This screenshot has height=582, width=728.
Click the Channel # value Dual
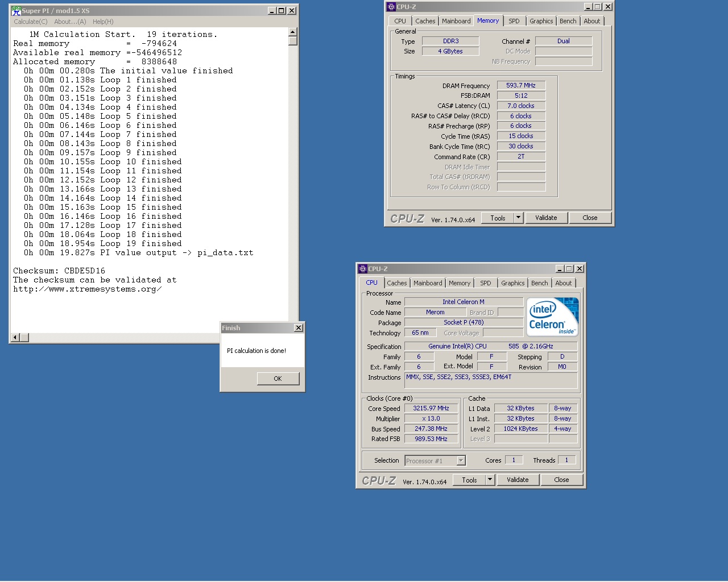pyautogui.click(x=564, y=41)
